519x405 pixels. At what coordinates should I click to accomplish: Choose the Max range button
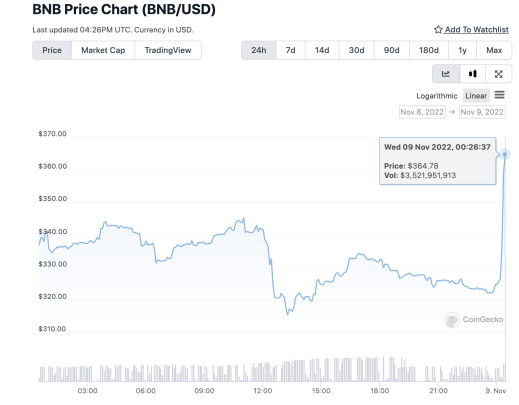pyautogui.click(x=494, y=50)
